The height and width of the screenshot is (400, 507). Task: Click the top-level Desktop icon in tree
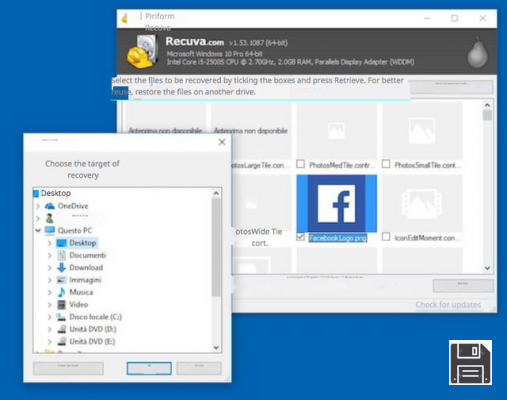(36, 193)
